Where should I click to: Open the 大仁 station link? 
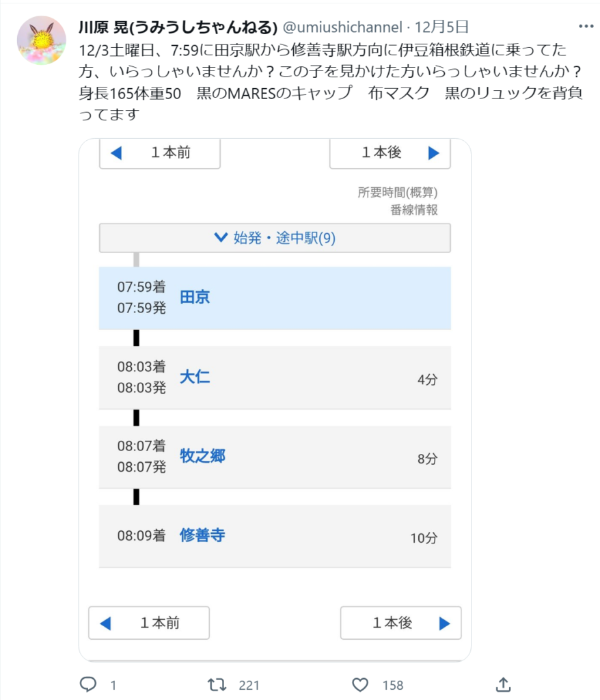coord(195,377)
